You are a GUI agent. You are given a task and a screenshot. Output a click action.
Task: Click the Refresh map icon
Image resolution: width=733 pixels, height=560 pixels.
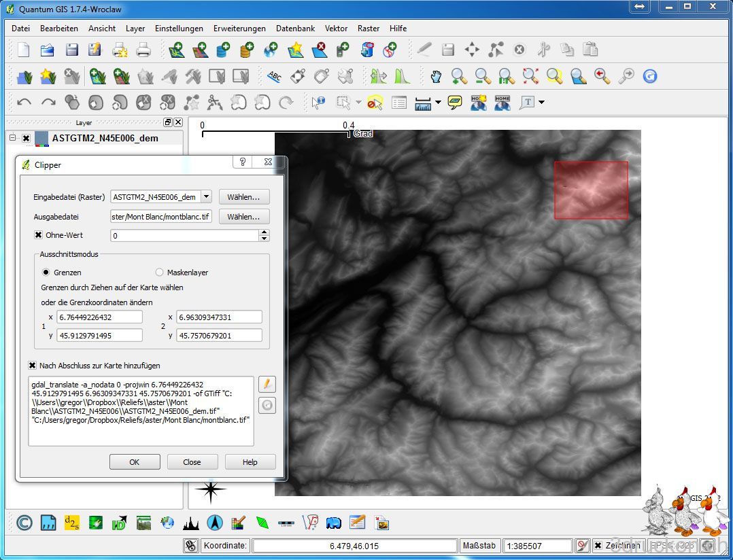tap(650, 76)
